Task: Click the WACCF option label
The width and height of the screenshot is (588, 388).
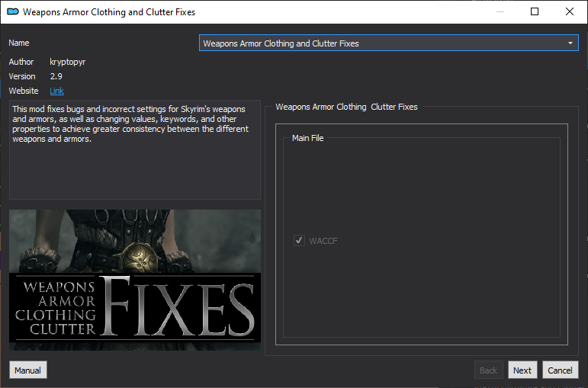Action: (323, 241)
